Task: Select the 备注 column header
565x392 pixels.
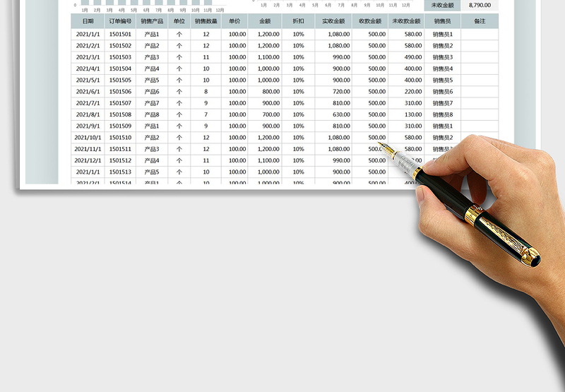Action: [x=480, y=22]
